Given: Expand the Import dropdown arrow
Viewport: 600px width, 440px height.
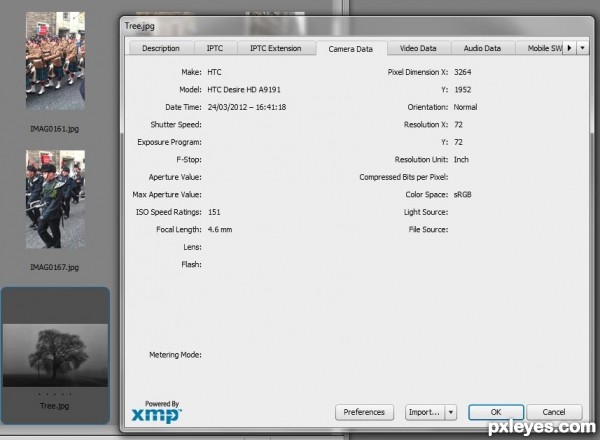Looking at the screenshot, I should pyautogui.click(x=451, y=412).
